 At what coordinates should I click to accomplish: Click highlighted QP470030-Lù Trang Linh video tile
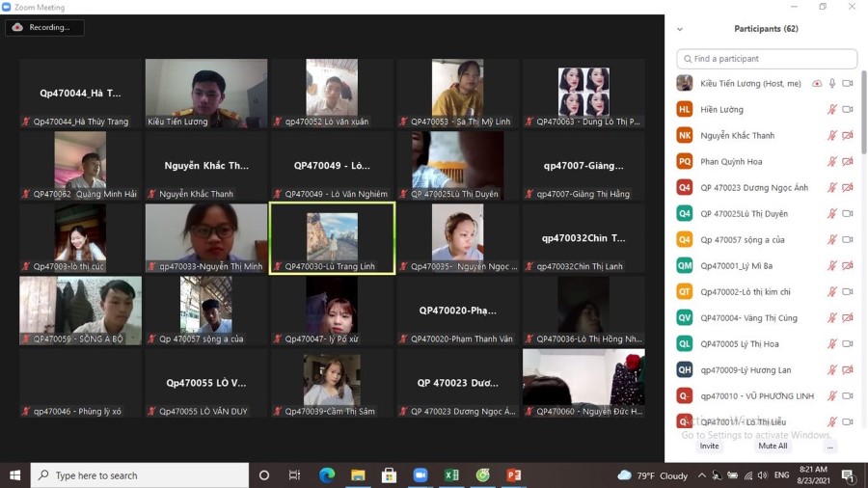(x=332, y=238)
